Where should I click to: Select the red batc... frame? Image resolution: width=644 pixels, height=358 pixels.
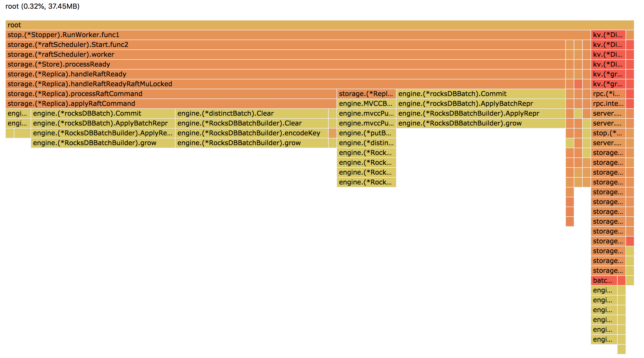pos(604,281)
